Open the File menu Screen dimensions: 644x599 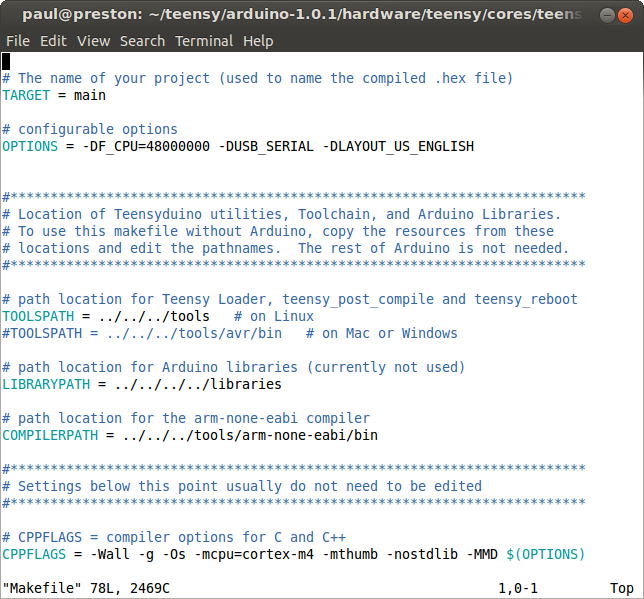click(x=18, y=41)
